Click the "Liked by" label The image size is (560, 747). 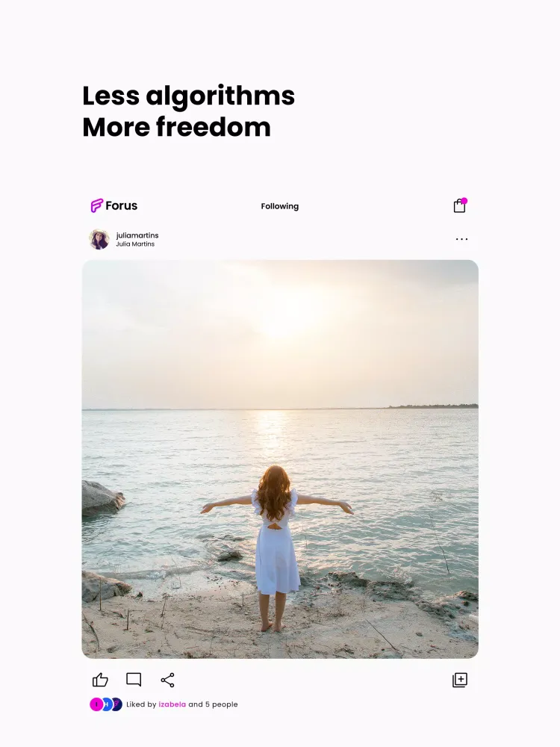[x=141, y=704]
